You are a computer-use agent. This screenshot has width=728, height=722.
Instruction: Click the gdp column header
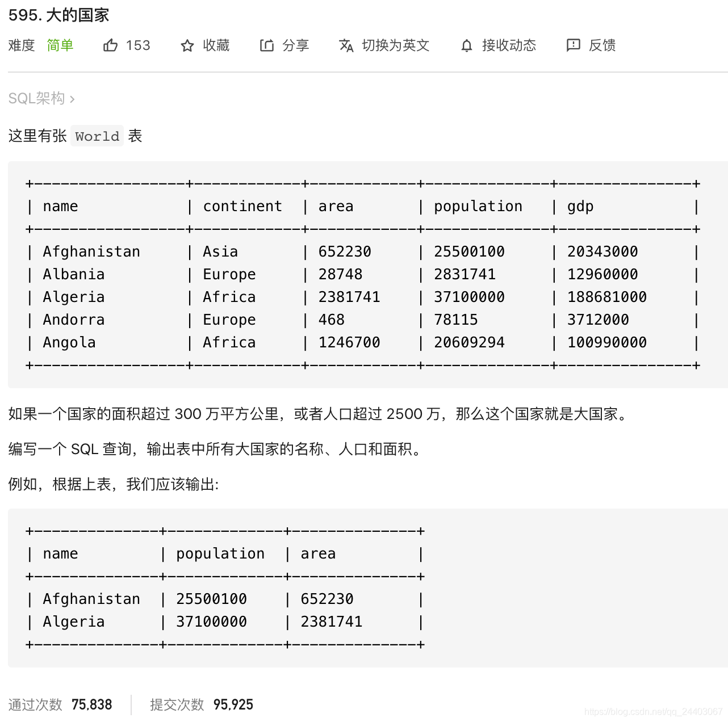(580, 207)
